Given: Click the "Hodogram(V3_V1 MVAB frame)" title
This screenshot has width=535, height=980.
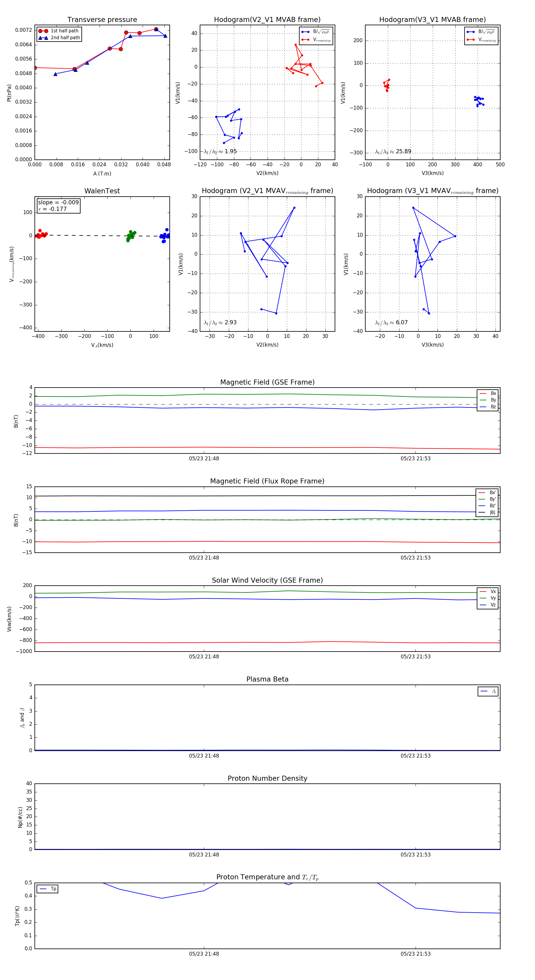Looking at the screenshot, I should pos(432,20).
